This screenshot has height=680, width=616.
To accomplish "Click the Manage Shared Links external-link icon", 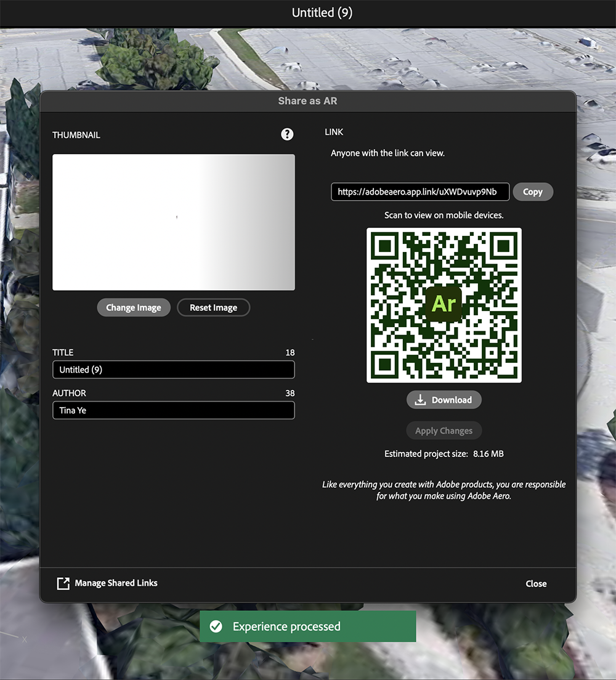I will (x=63, y=583).
